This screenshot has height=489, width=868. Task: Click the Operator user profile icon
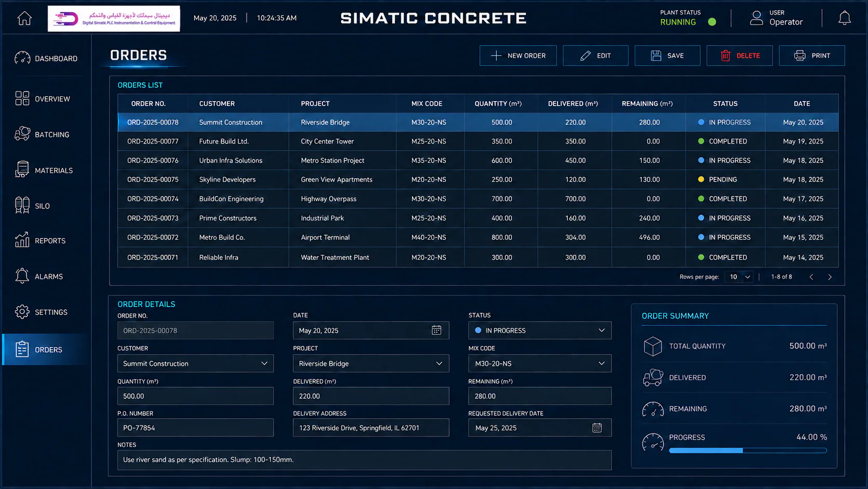[x=756, y=18]
